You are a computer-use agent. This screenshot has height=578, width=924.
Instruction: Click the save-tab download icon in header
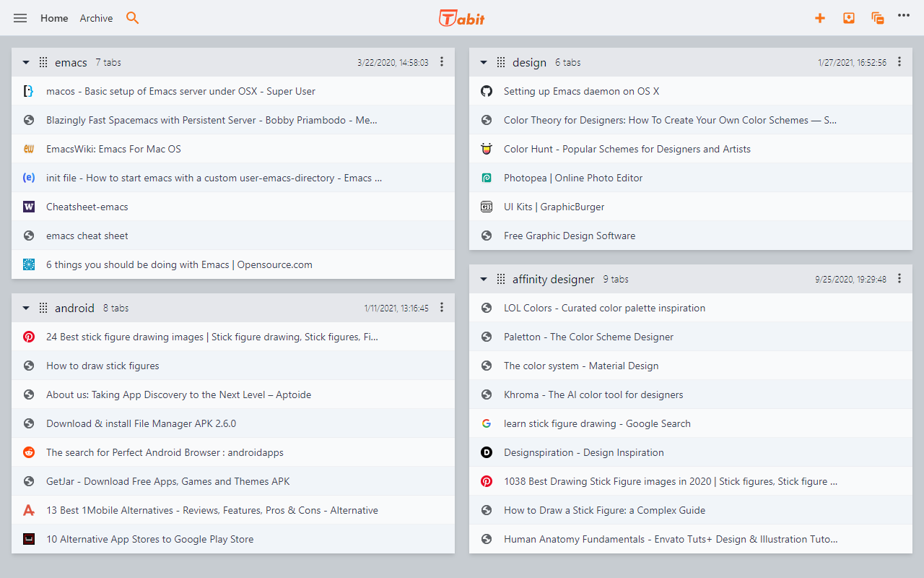849,18
